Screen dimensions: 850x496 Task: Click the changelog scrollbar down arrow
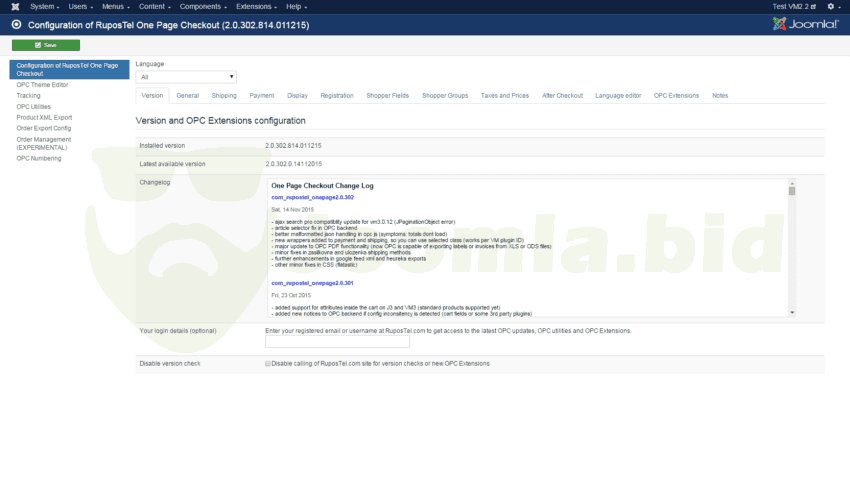click(791, 312)
